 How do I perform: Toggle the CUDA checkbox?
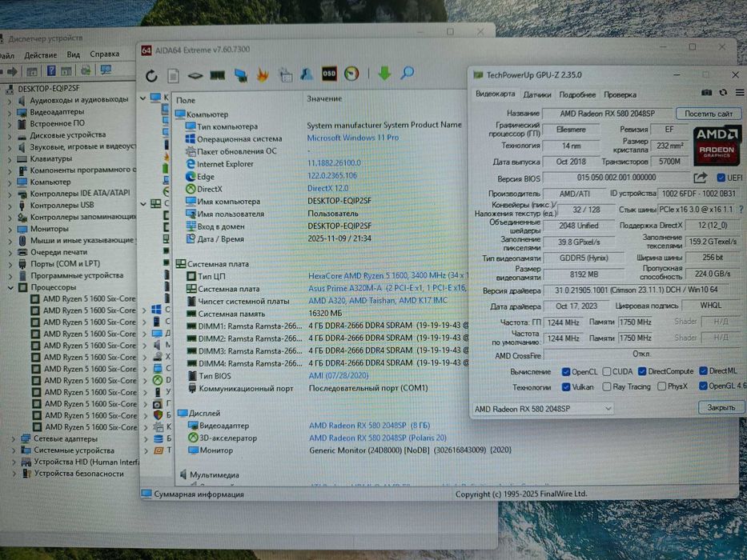606,371
